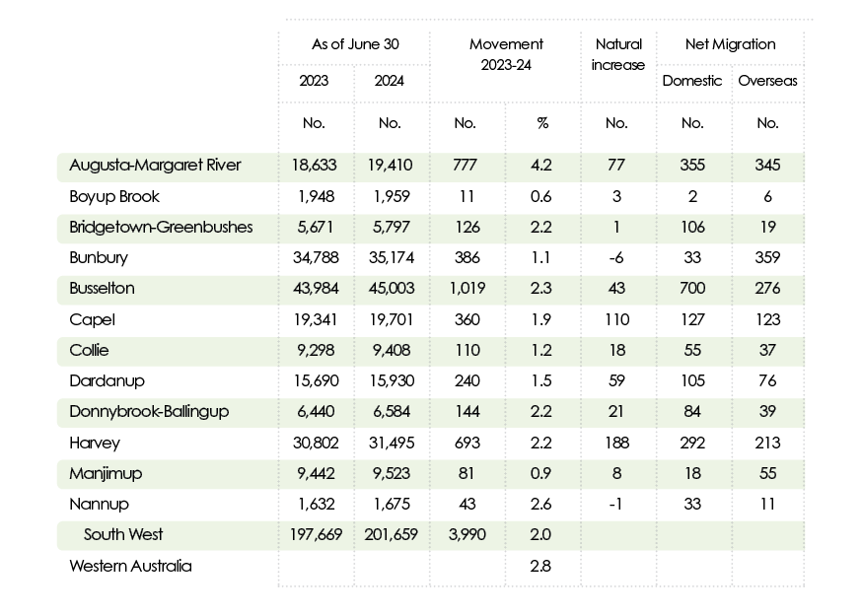This screenshot has height=616, width=863.
Task: Click Collie domestic migration 55
Action: [x=692, y=350]
